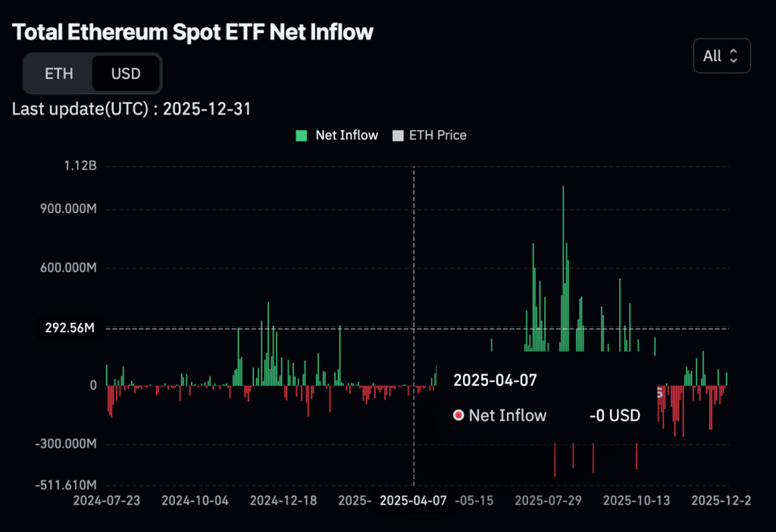Select USD in the currency toggle
This screenshot has width=776, height=532.
[x=126, y=74]
